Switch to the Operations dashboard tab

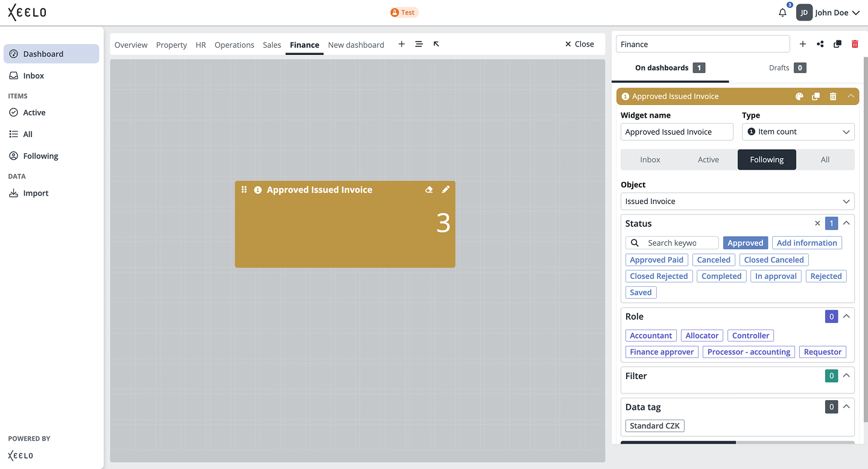click(x=234, y=45)
